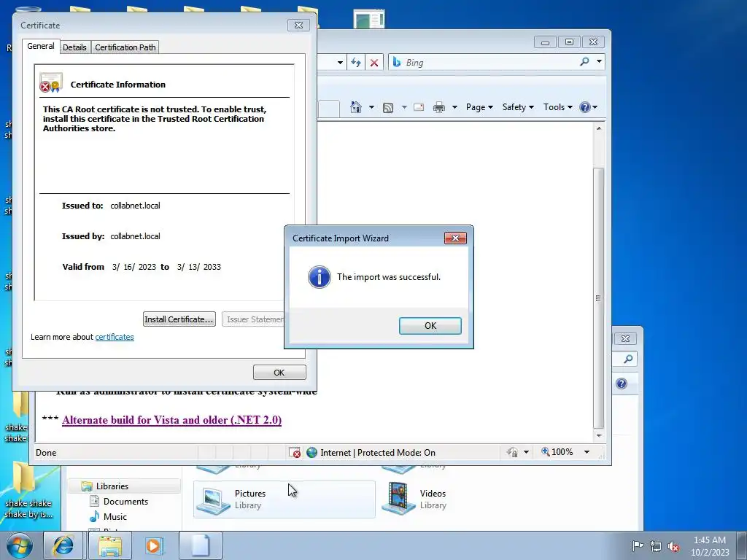Expand the zoom level dropdown arrow
Screen dimensions: 747x560
point(587,452)
